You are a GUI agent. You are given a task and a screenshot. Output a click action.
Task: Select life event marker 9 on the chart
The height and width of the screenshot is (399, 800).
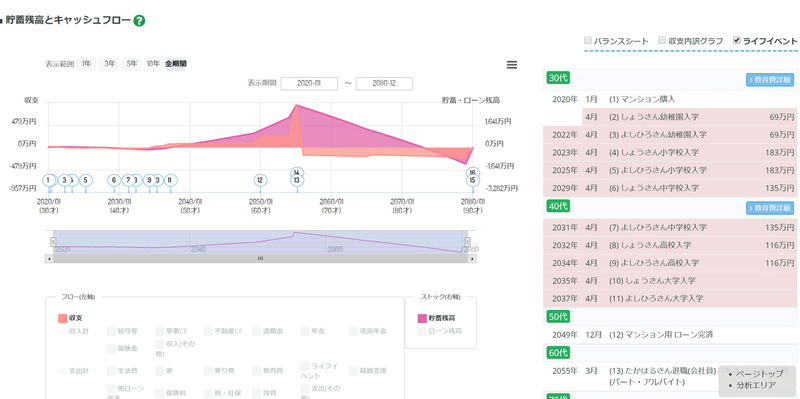coord(149,180)
